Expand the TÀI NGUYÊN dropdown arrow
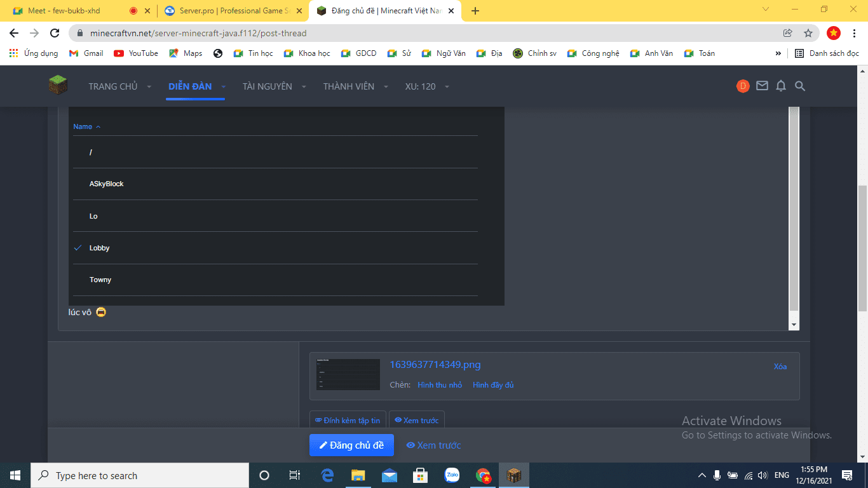The width and height of the screenshot is (868, 488). pyautogui.click(x=304, y=86)
